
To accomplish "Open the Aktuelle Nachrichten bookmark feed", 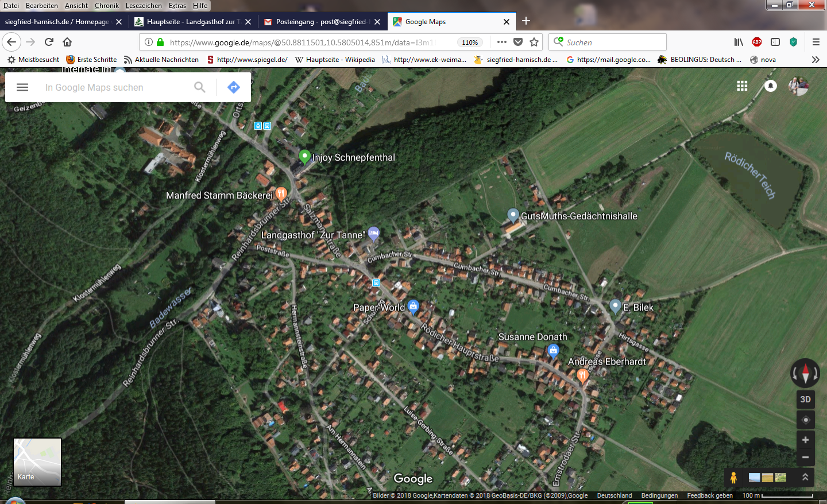I will pos(161,60).
